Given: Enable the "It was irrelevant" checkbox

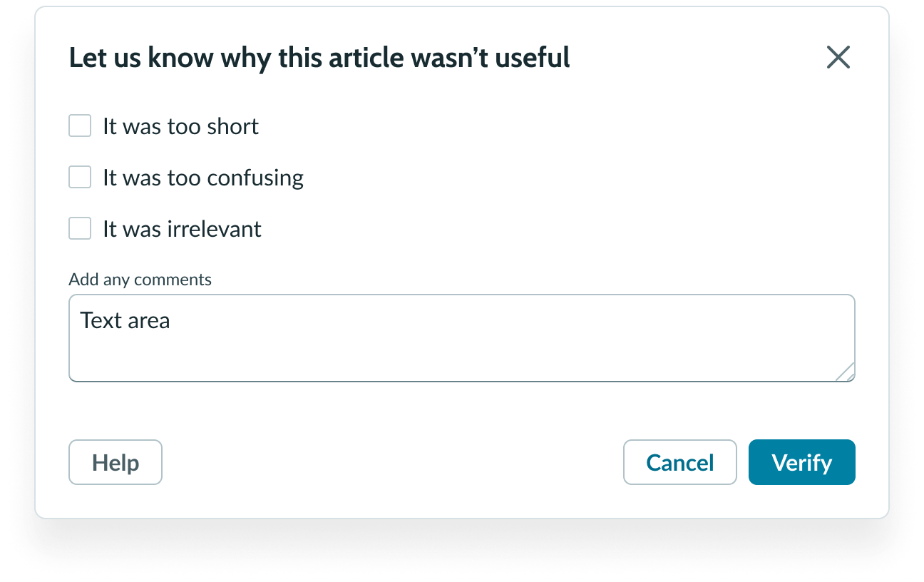Looking at the screenshot, I should (80, 229).
